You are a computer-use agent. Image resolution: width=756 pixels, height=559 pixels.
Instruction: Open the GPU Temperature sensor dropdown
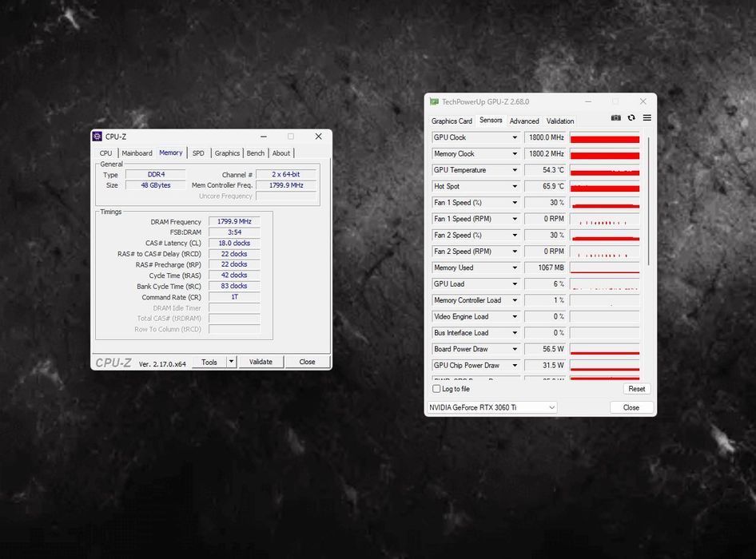[x=515, y=170]
